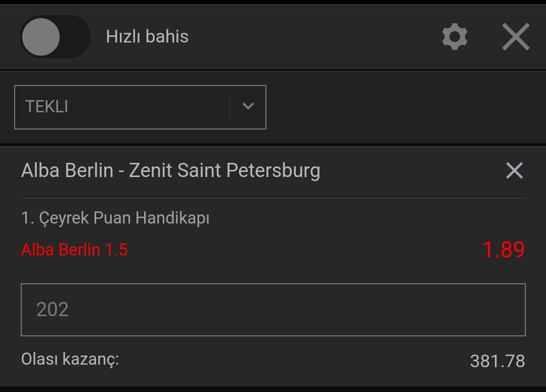Click 1. Çeyrek Puan Handikapı market label

115,218
